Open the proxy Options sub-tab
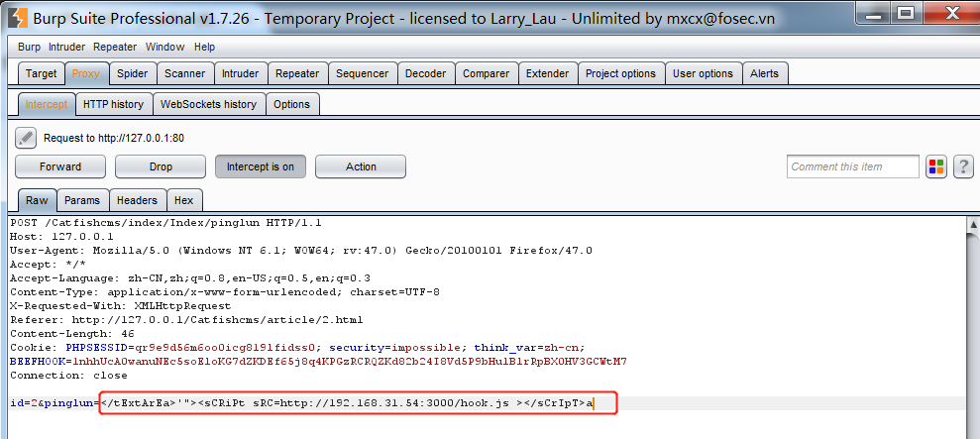Image resolution: width=980 pixels, height=439 pixels. (x=292, y=104)
